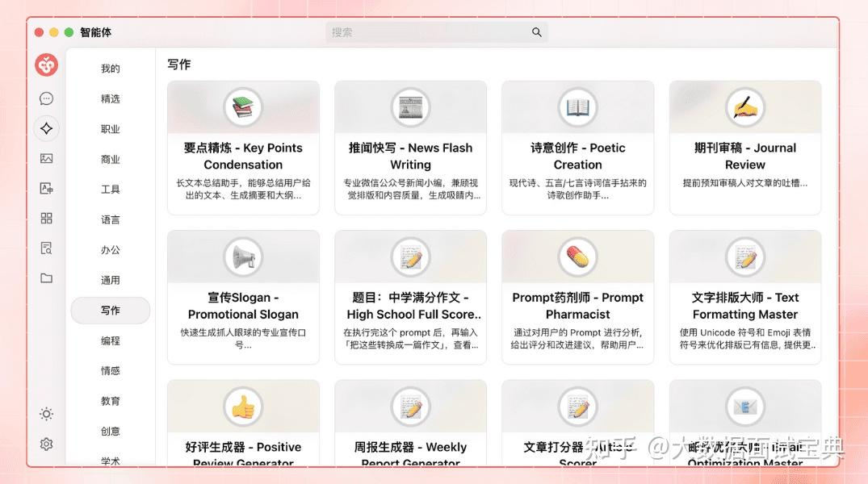The image size is (868, 484).
Task: Open settings gear at sidebar bottom
Action: click(x=47, y=444)
